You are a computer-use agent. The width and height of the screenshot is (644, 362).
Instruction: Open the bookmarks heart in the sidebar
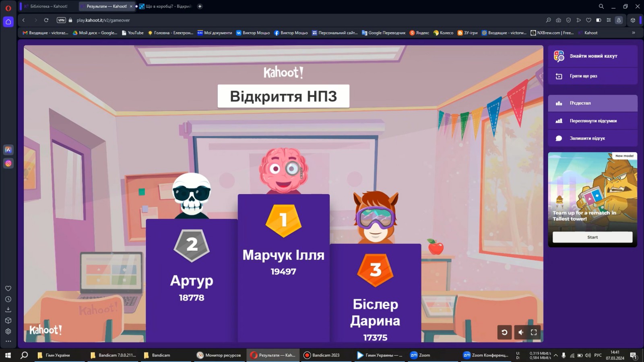click(8, 288)
